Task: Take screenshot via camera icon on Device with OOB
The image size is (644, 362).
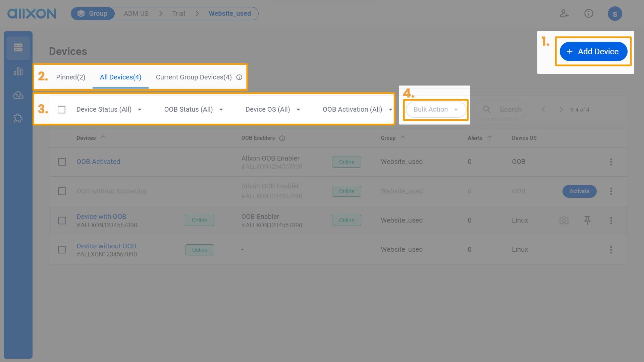Action: coord(564,220)
